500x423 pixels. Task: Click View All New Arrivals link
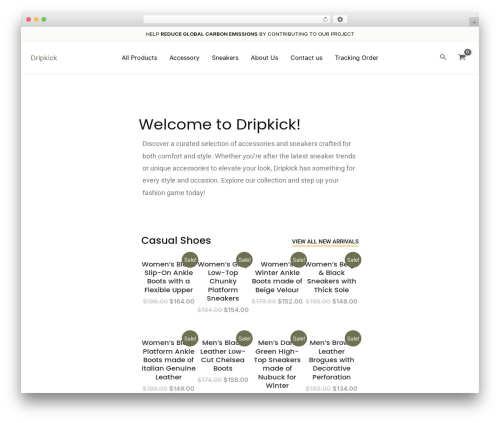pyautogui.click(x=325, y=241)
